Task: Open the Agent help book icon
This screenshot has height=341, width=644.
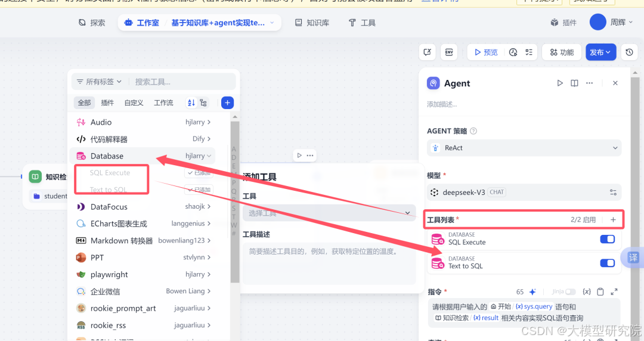Action: point(575,83)
